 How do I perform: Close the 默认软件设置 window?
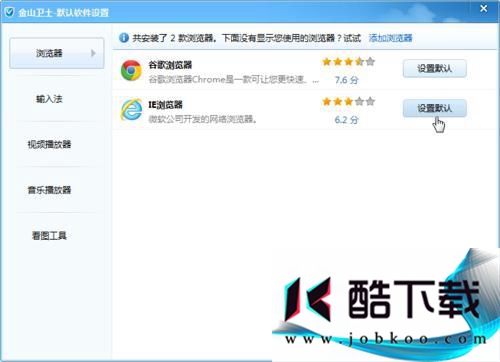(x=484, y=9)
